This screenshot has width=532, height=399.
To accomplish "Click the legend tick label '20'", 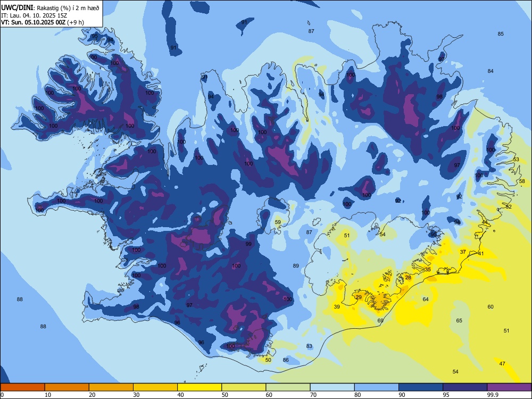I will 92,395.
